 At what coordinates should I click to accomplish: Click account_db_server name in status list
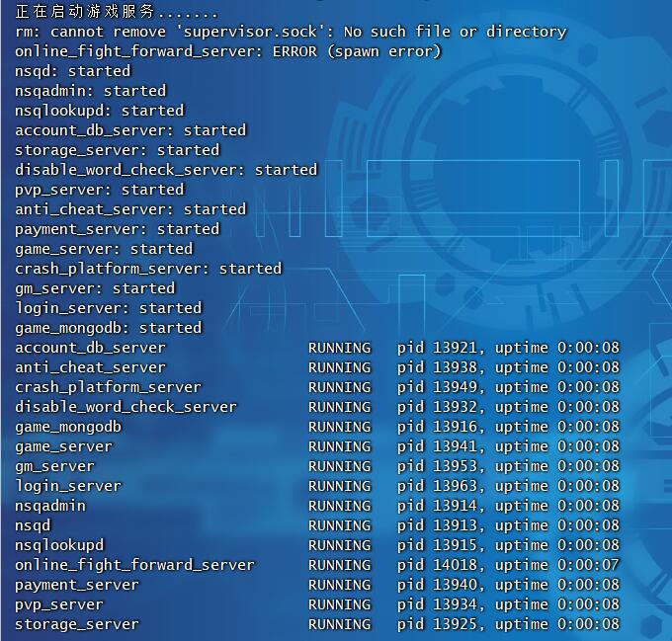(x=91, y=348)
